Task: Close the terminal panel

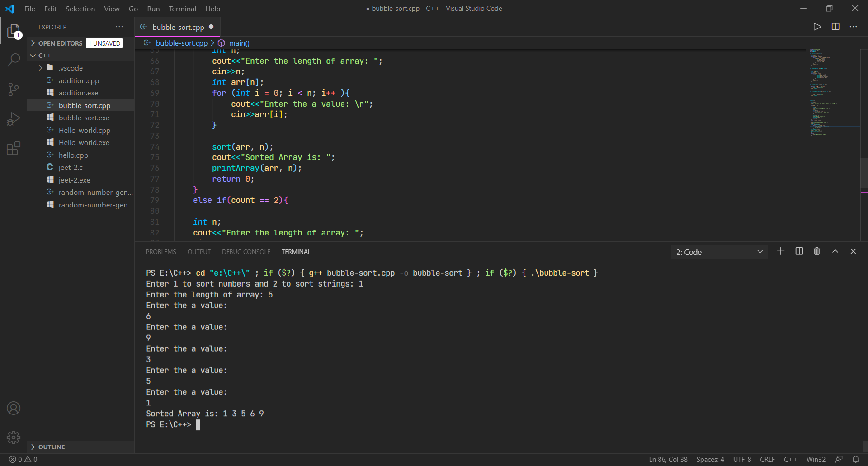Action: click(853, 251)
